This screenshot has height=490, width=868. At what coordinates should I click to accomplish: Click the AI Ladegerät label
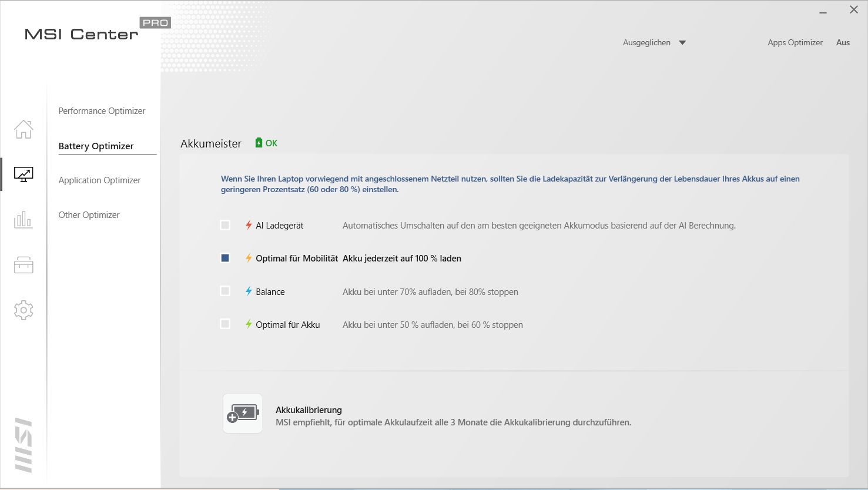tap(280, 226)
